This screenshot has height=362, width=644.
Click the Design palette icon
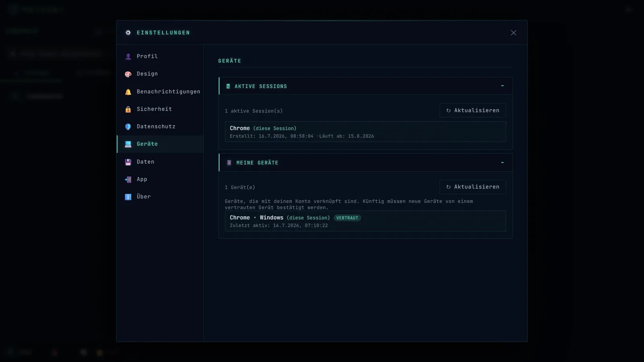[x=128, y=74]
